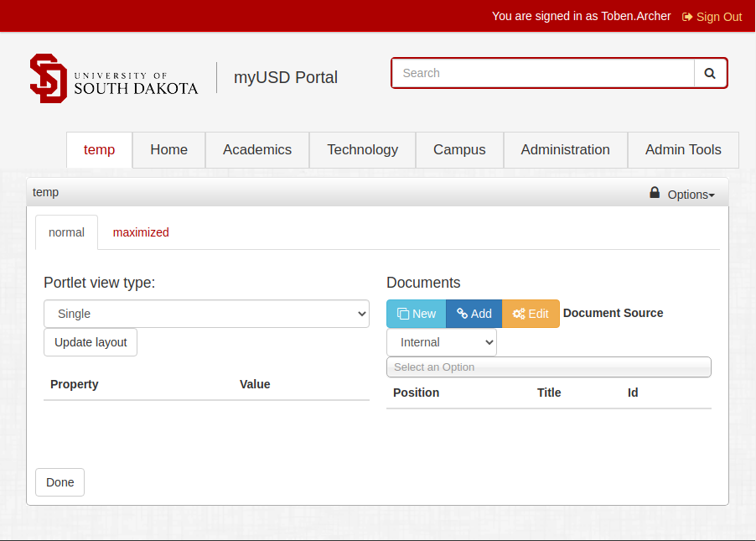Open the Options dropdown menu

(691, 195)
